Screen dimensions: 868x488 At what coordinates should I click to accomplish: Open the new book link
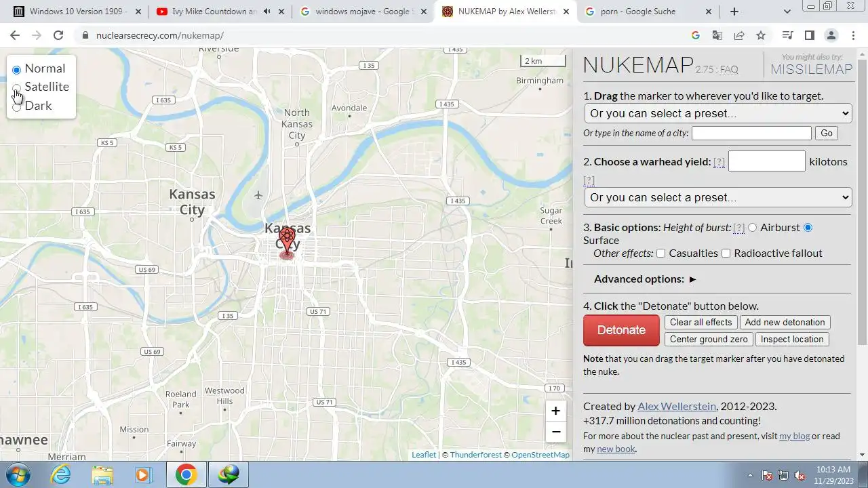[616, 449]
